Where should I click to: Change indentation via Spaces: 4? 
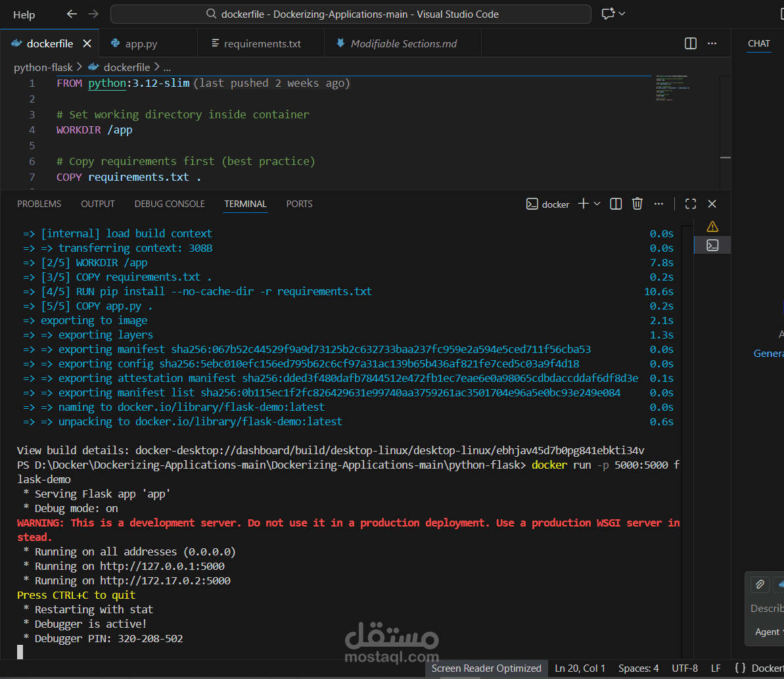(638, 668)
